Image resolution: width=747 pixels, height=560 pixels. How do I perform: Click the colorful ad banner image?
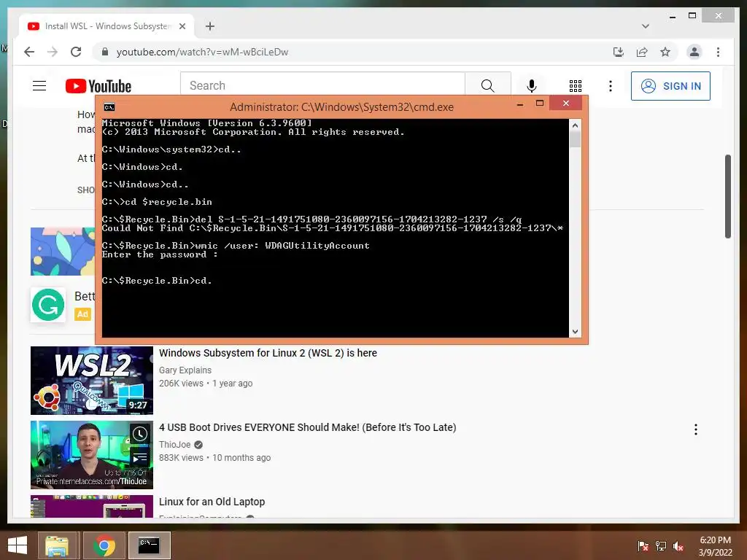point(63,252)
